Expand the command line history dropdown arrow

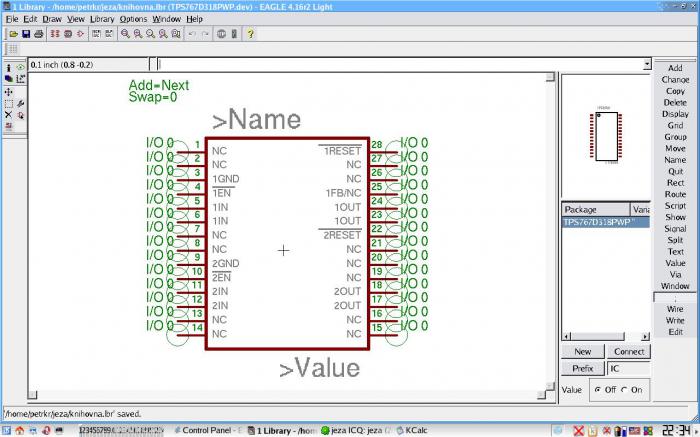[647, 65]
